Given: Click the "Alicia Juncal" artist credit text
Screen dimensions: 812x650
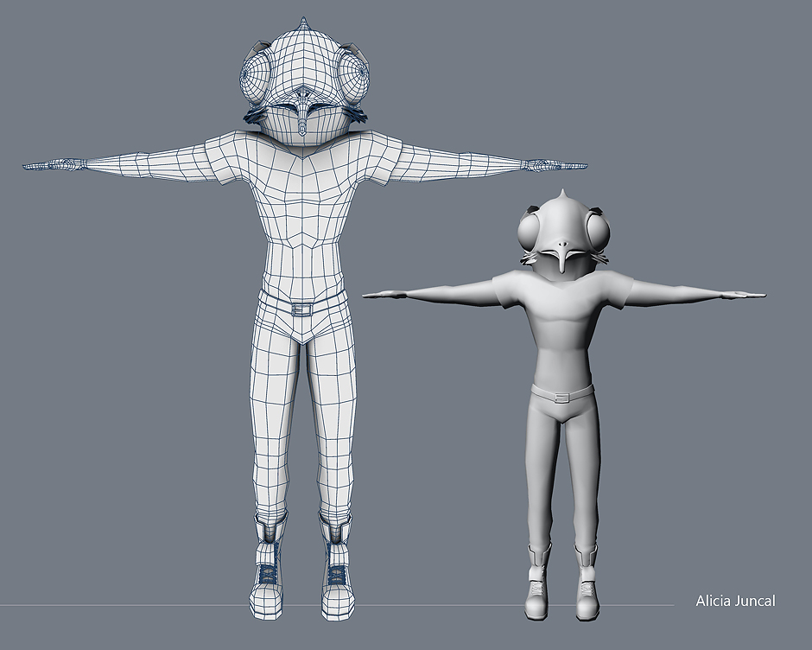Looking at the screenshot, I should (735, 601).
